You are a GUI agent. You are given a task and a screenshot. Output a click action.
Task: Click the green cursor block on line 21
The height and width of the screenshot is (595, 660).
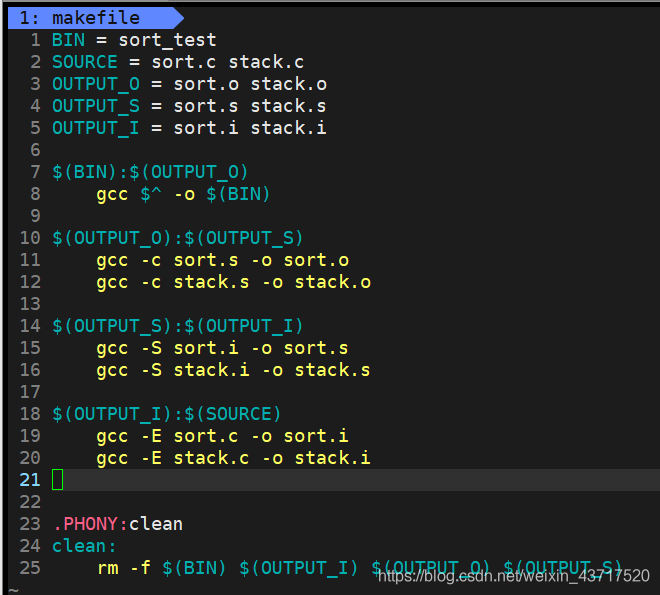58,480
